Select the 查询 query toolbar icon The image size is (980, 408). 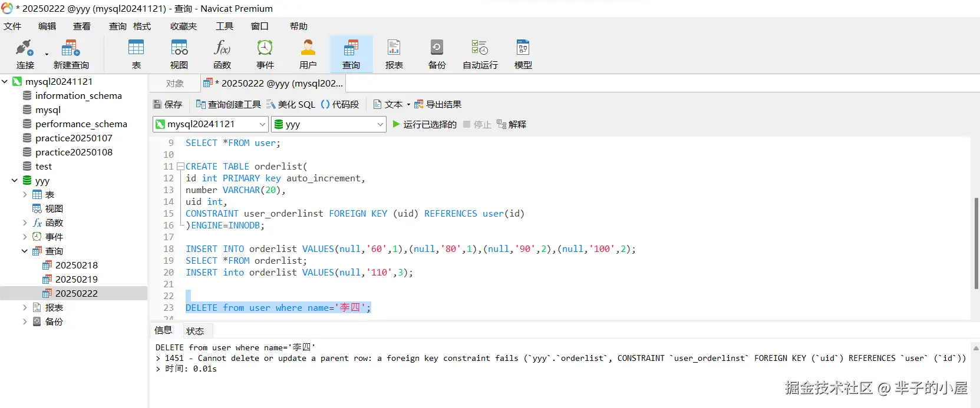(351, 54)
